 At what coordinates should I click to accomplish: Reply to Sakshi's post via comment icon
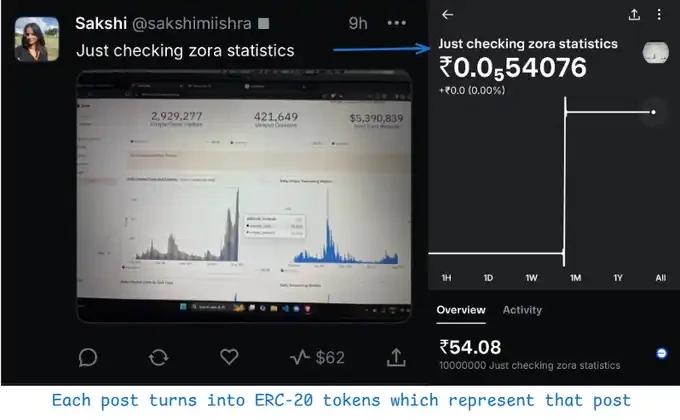[x=88, y=357]
